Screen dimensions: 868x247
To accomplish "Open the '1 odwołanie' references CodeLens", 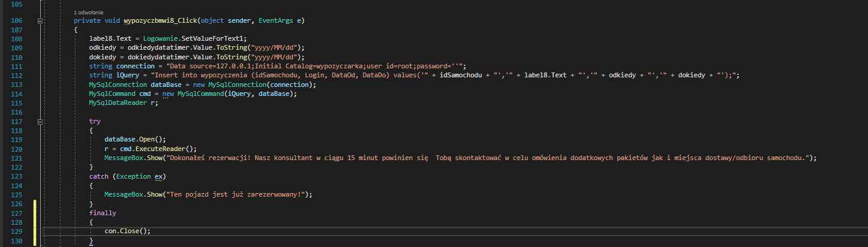I will 87,12.
